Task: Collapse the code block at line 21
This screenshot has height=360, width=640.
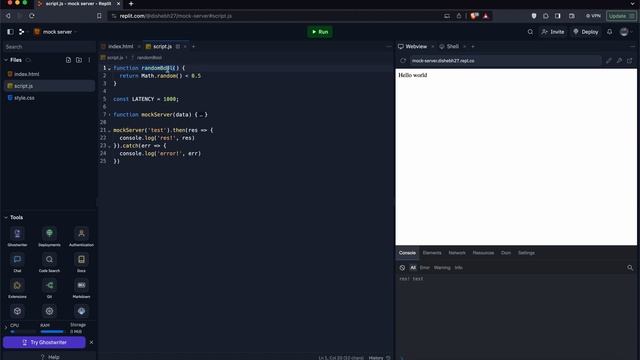Action: (109, 131)
